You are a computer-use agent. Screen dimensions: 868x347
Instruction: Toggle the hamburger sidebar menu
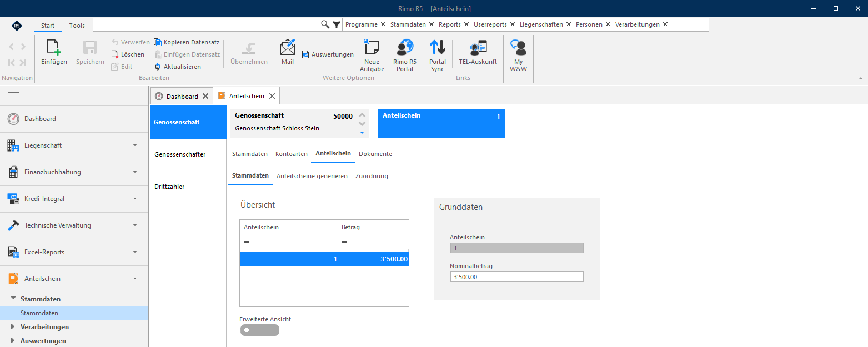[x=13, y=95]
